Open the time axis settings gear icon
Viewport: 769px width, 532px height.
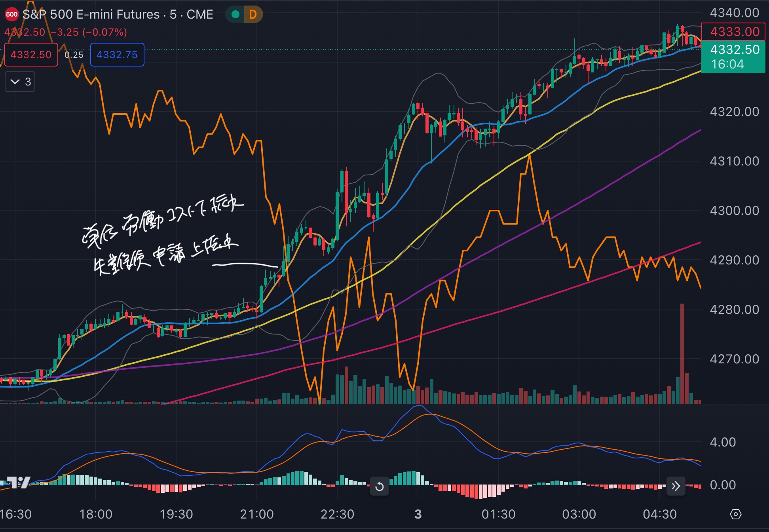[x=735, y=514]
